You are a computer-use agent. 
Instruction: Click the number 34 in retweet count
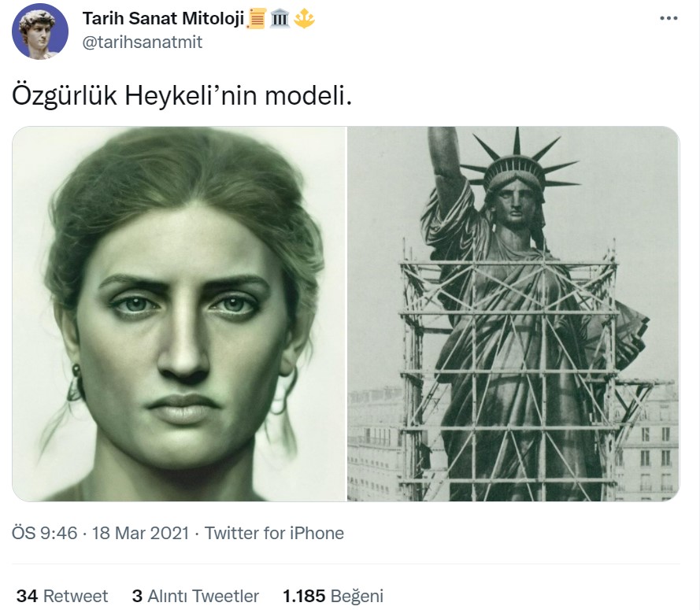point(27,596)
